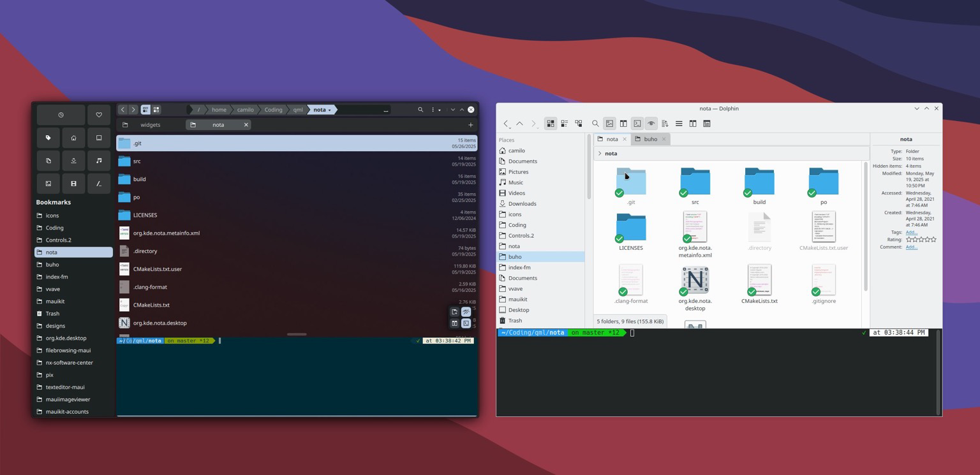Open the Music tile in Index sidebar
This screenshot has height=475, width=980.
[99, 161]
